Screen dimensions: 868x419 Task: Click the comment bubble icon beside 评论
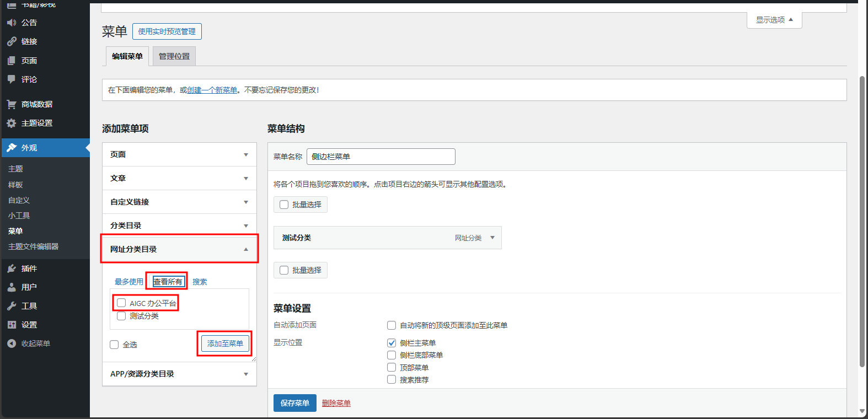click(x=12, y=79)
